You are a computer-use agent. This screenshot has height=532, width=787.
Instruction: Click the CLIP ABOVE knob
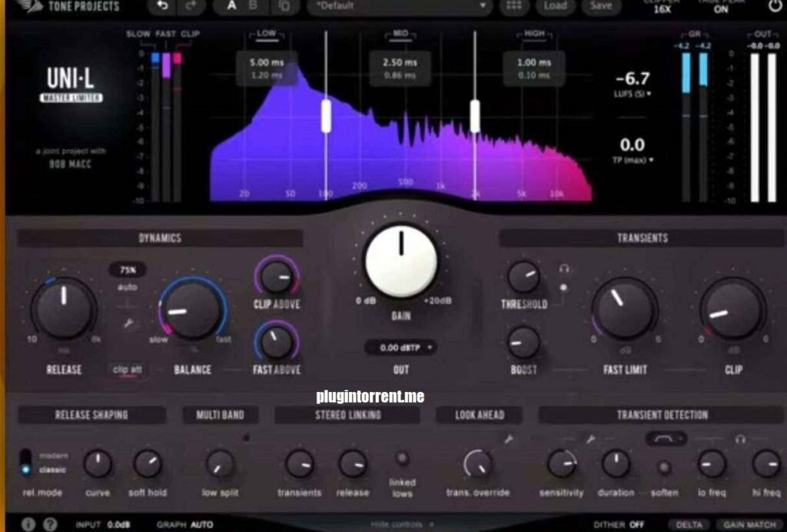[x=277, y=277]
